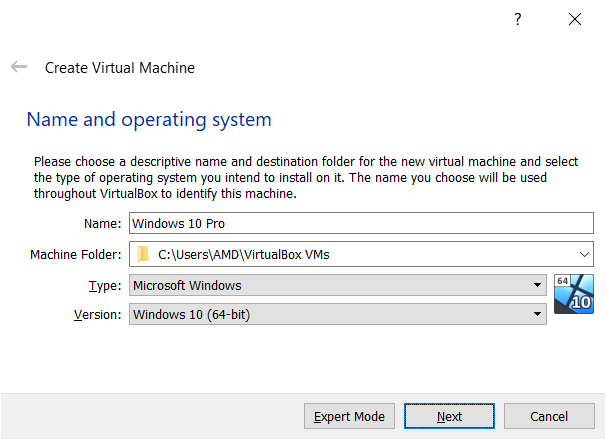Click the back arrow icon
The height and width of the screenshot is (440, 606).
click(19, 67)
